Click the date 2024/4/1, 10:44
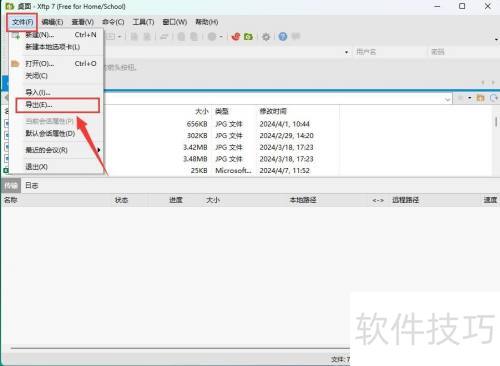 (284, 124)
